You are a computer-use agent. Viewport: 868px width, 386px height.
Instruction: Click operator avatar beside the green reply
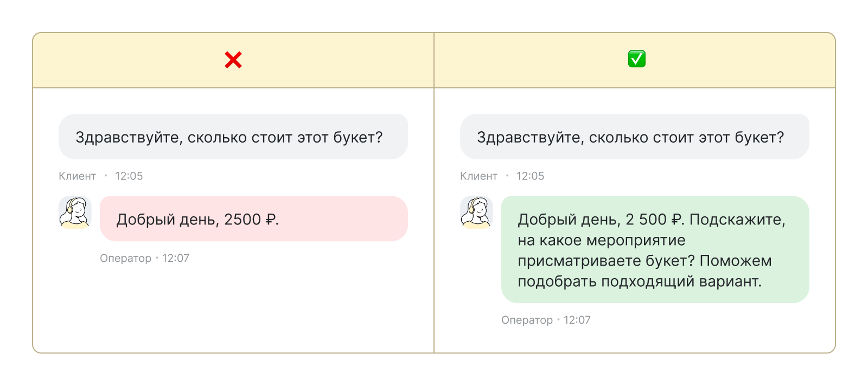tap(476, 213)
